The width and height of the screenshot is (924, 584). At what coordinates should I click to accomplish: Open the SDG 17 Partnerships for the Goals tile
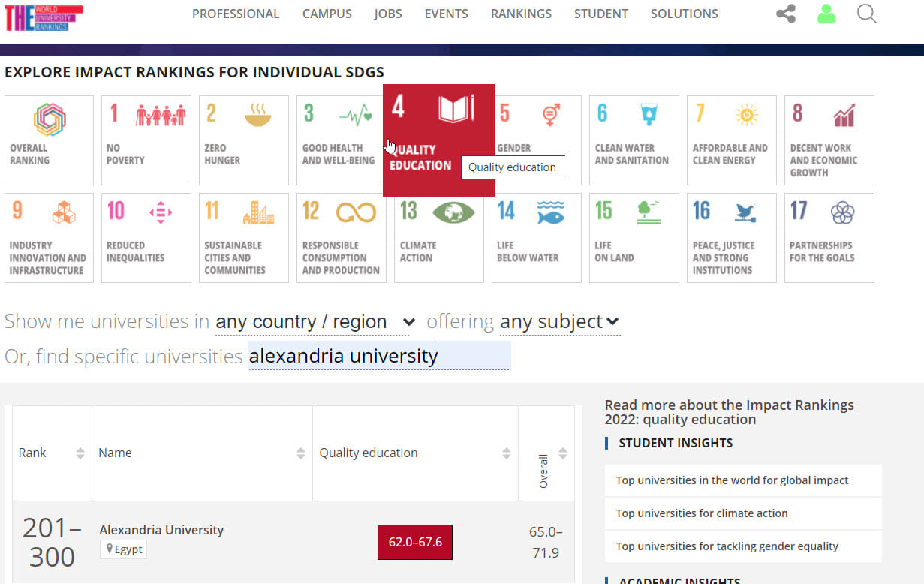tap(829, 238)
